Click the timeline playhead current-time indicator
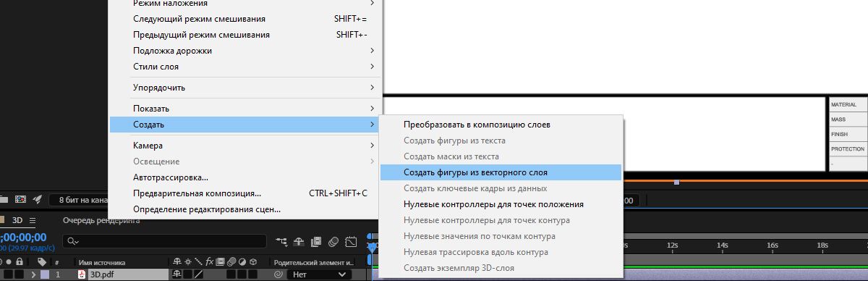The width and height of the screenshot is (868, 281). pos(372,248)
